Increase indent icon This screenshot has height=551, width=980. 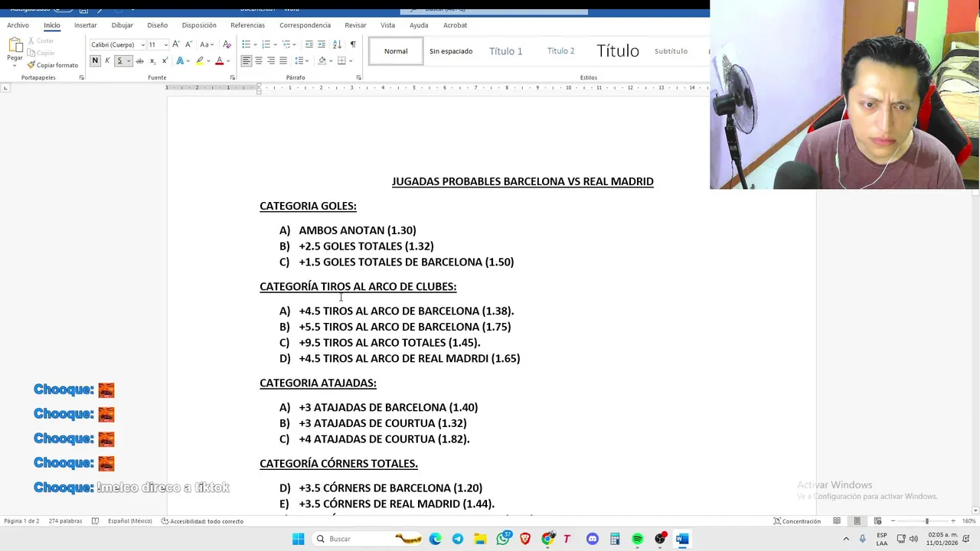(x=322, y=44)
